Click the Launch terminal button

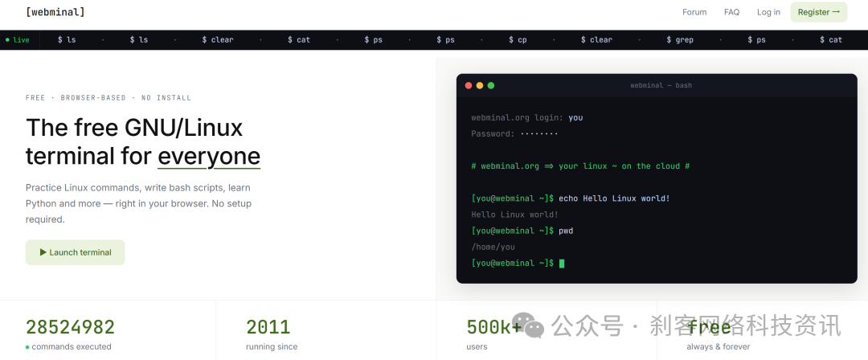[76, 252]
